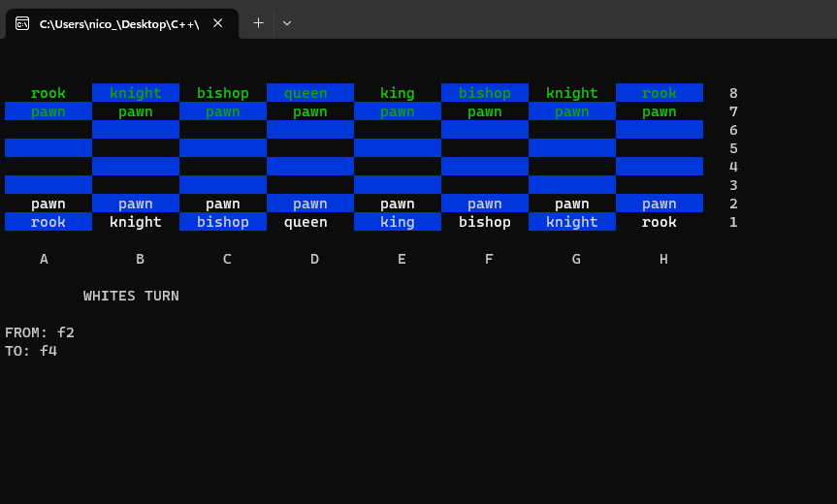
Task: Click the white pawn on B2
Action: pyautogui.click(x=136, y=205)
